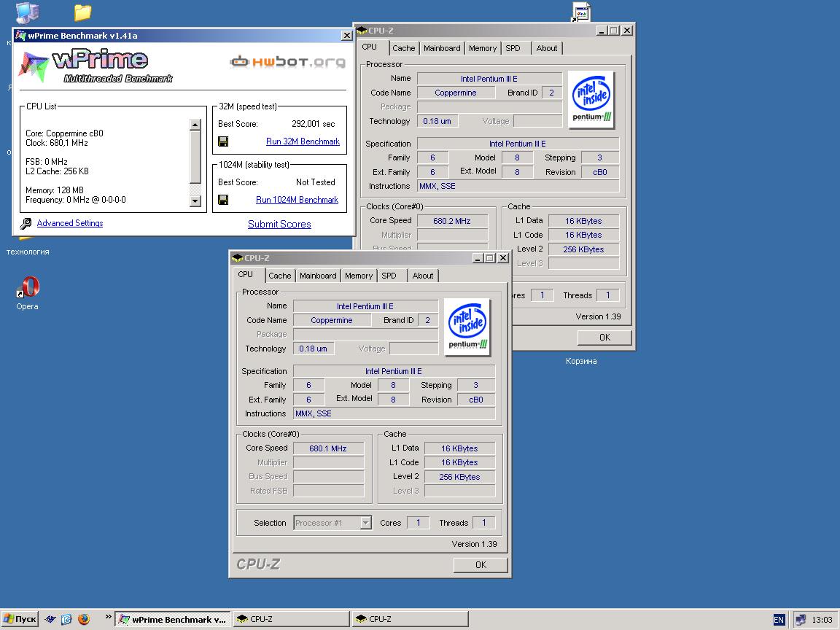
Task: Switch to the Mainboard tab in the rear CPU-Z
Action: (441, 48)
